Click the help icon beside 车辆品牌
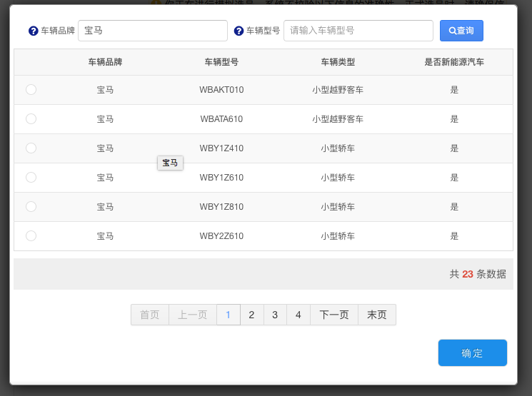The height and width of the screenshot is (396, 532). point(34,31)
